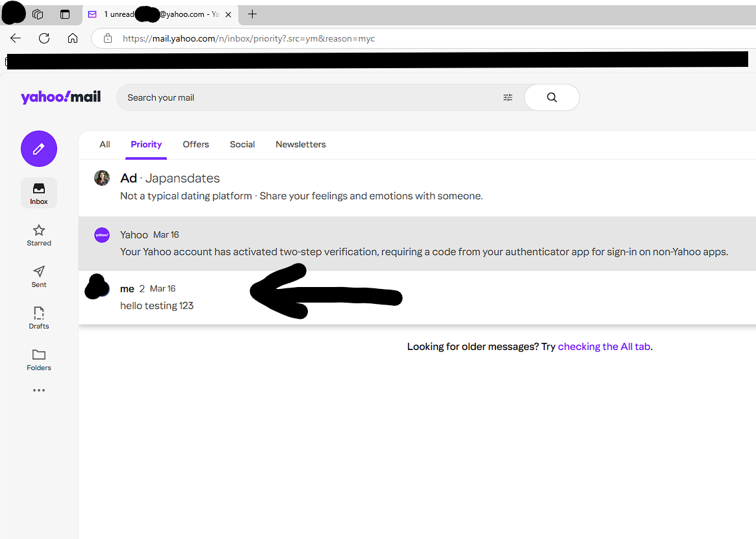The width and height of the screenshot is (756, 539).
Task: Open browser workspaces icon
Action: [38, 14]
